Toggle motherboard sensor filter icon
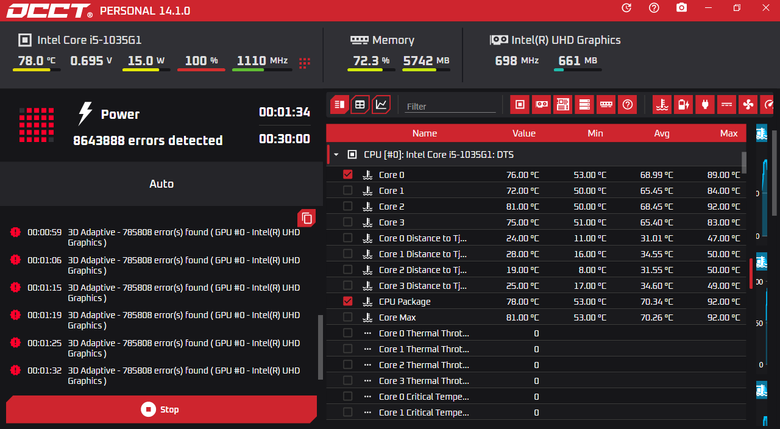The width and height of the screenshot is (780, 429). [563, 105]
